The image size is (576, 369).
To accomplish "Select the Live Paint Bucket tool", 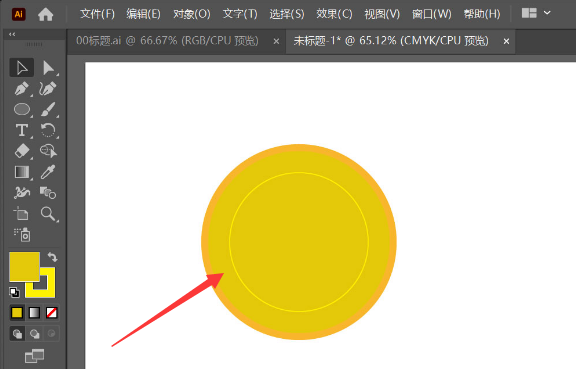I will coord(48,193).
